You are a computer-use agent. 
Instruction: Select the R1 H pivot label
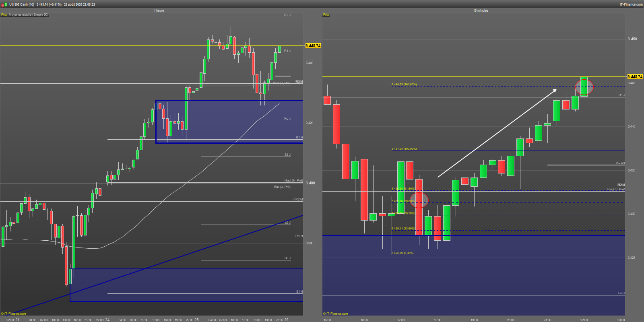299,138
